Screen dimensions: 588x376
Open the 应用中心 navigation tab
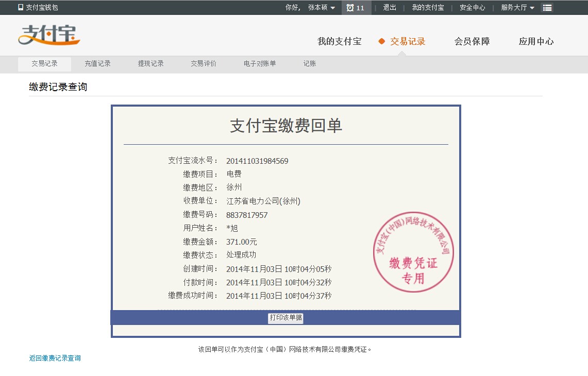536,42
